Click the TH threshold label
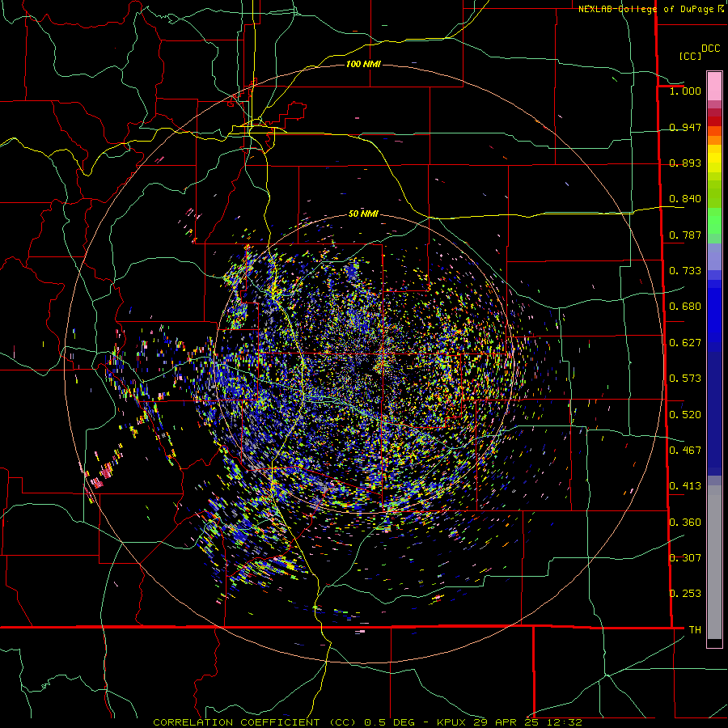 point(695,630)
